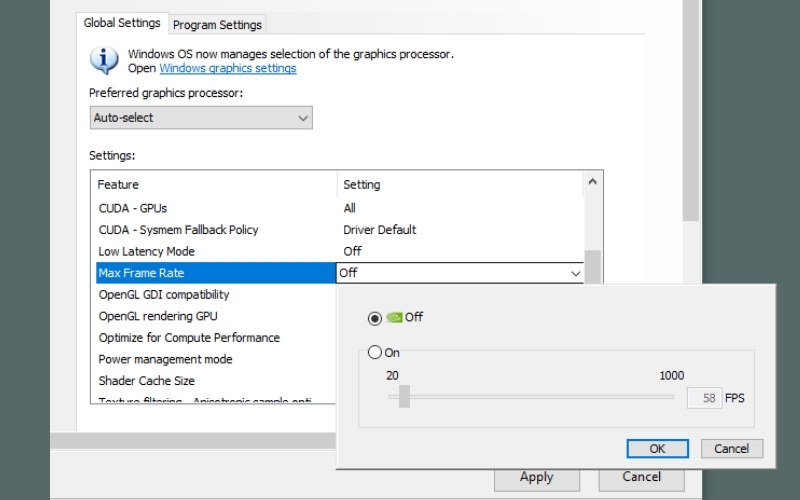
Task: Click the blue info speech bubble icon
Action: coord(104,60)
